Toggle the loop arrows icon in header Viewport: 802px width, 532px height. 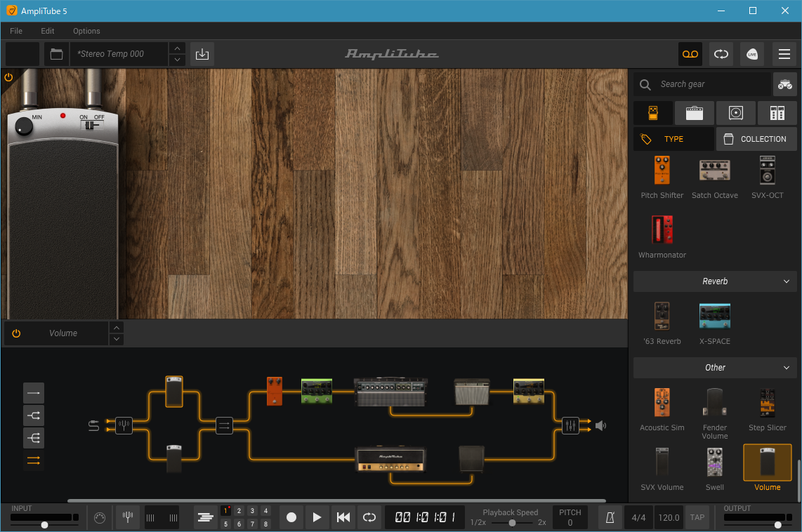721,54
